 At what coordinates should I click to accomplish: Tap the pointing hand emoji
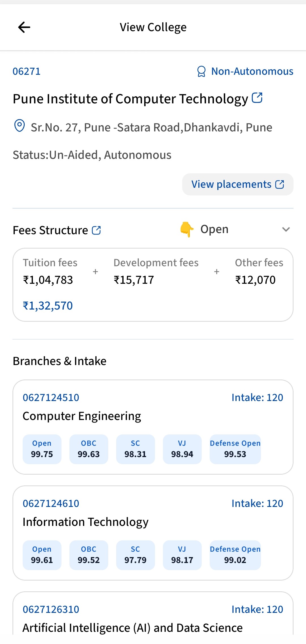click(187, 229)
